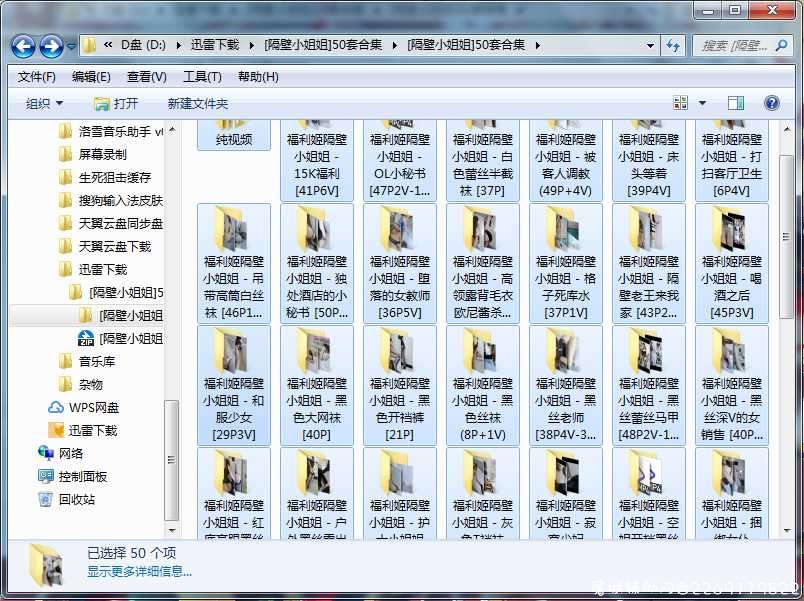Select the folder ending with [36P5V]

(399, 264)
